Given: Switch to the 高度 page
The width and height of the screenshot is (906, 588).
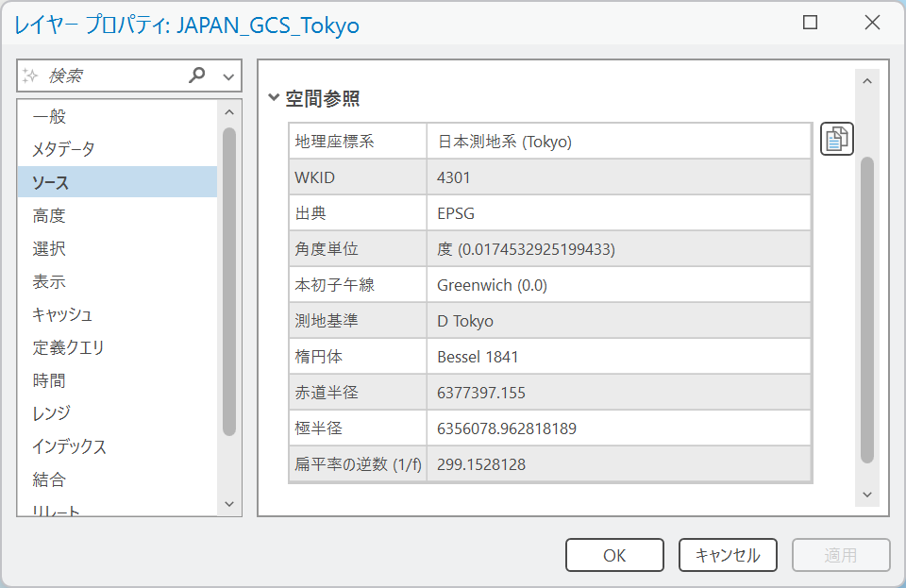Looking at the screenshot, I should 49,215.
